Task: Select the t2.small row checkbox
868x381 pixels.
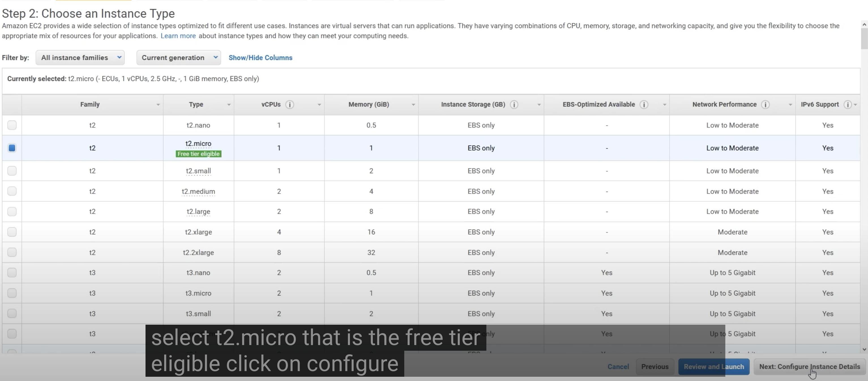Action: click(x=12, y=171)
